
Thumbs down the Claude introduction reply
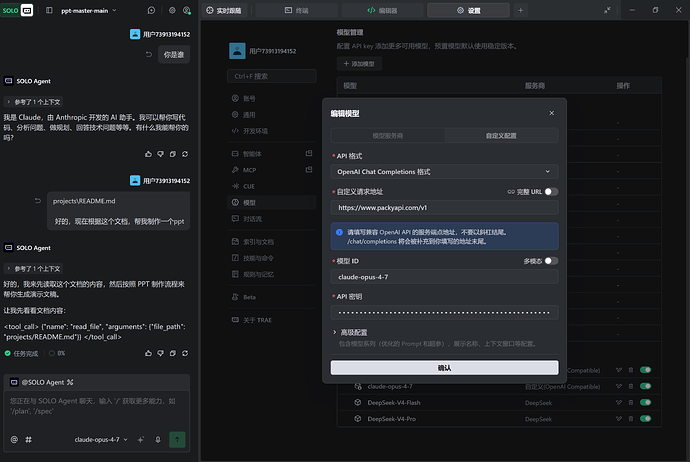coord(161,154)
